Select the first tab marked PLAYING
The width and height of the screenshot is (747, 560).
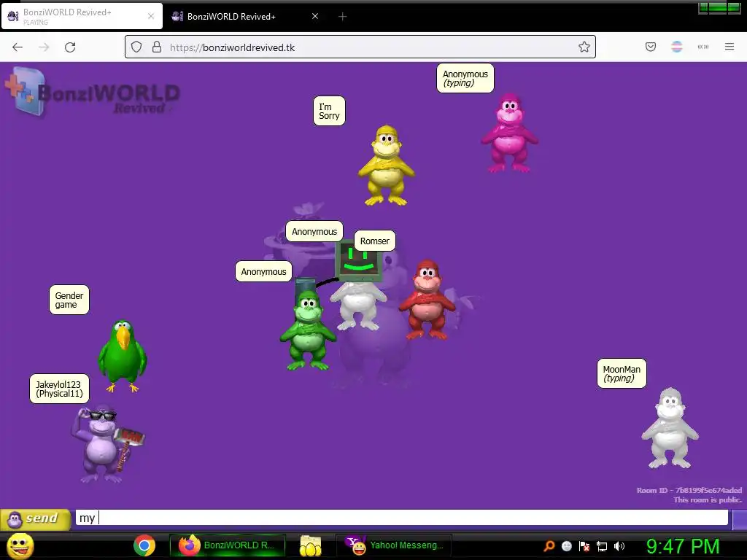pyautogui.click(x=82, y=17)
